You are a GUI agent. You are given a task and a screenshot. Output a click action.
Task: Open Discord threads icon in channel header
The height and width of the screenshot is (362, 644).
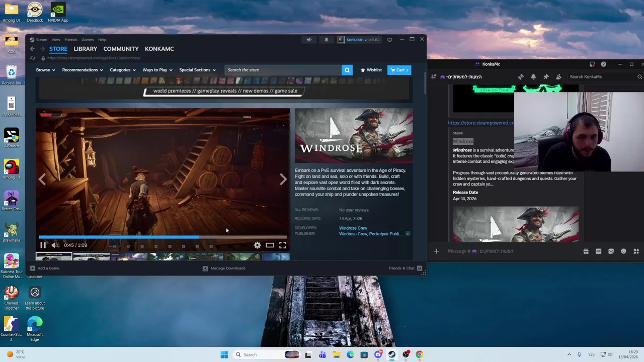point(521,77)
